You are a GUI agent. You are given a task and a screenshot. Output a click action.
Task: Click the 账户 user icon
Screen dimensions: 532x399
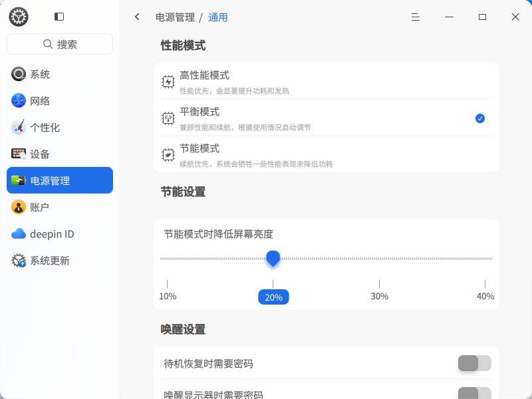pyautogui.click(x=19, y=207)
